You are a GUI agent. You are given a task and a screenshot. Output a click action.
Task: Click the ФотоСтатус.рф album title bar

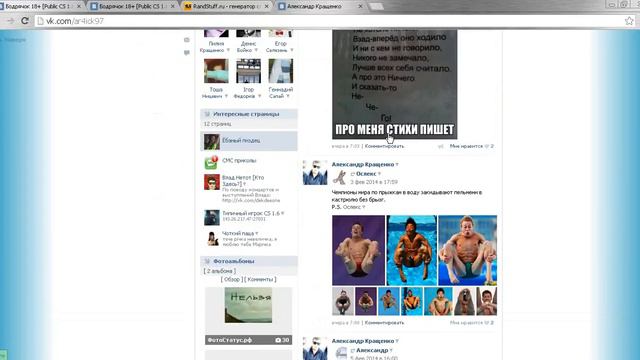pyautogui.click(x=248, y=340)
